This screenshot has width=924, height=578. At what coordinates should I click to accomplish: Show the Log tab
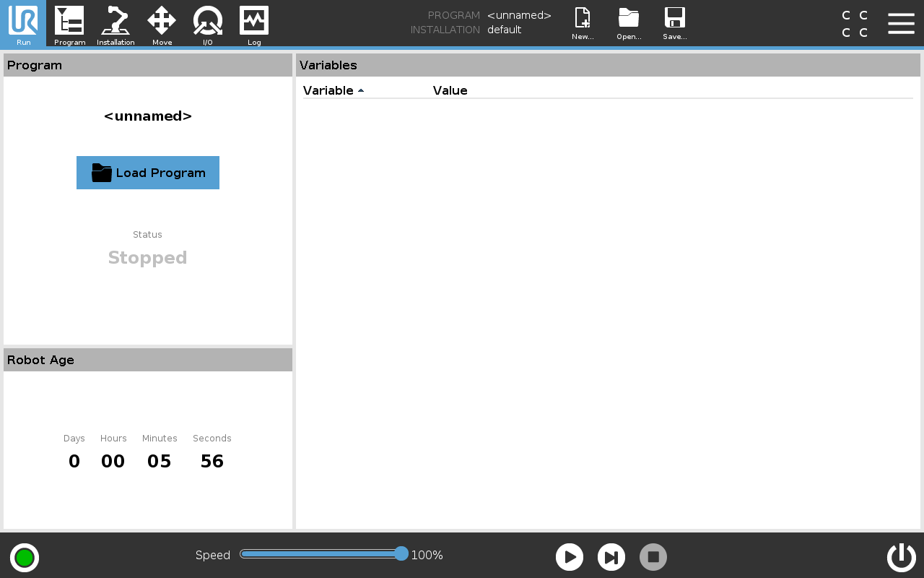tap(254, 24)
